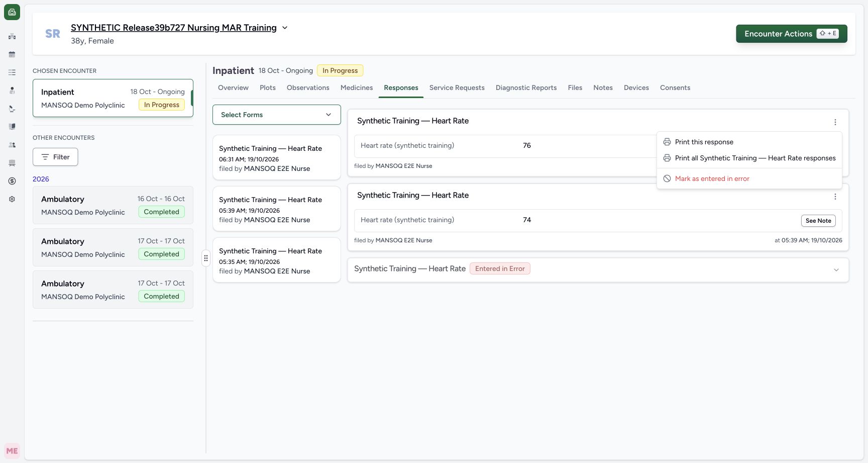This screenshot has width=868, height=463.
Task: Expand the patient name dropdown chevron
Action: pos(285,28)
